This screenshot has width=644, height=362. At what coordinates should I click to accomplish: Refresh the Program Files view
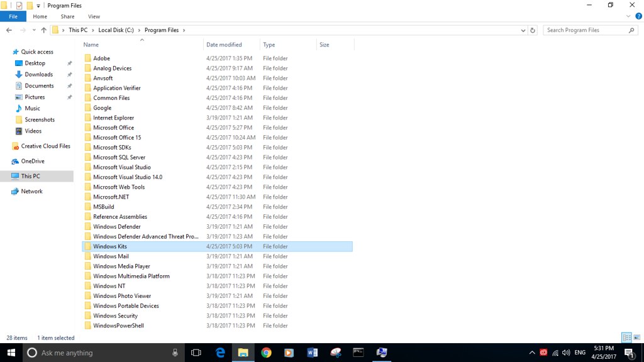click(533, 30)
